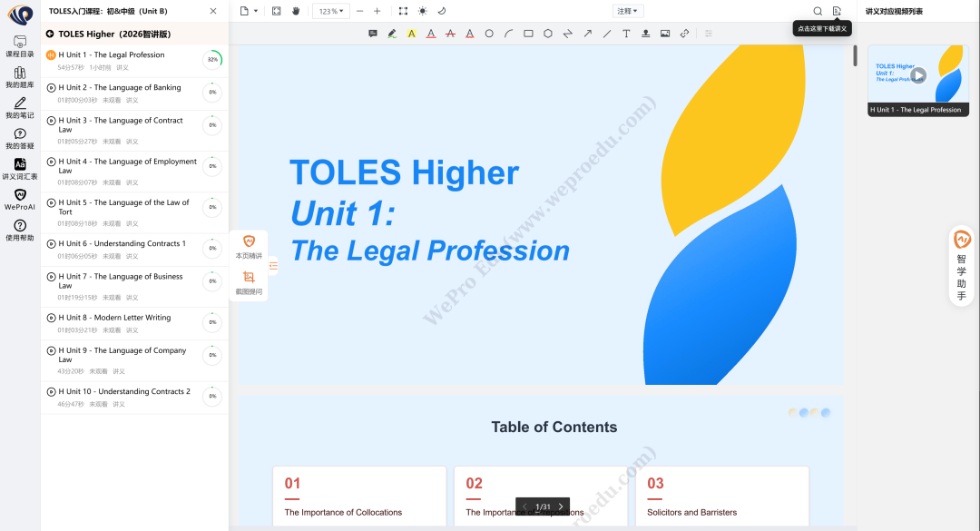Open the 注释 mode dropdown
The image size is (980, 531).
pos(628,11)
